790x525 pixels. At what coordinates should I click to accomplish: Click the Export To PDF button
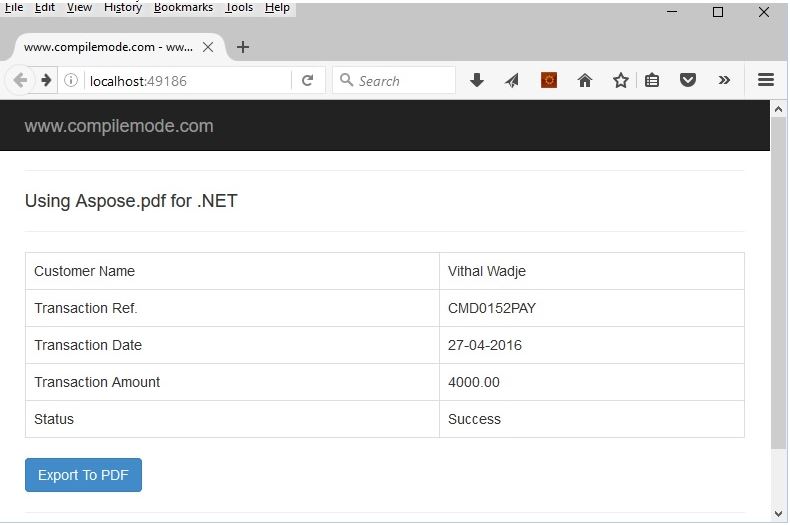83,475
